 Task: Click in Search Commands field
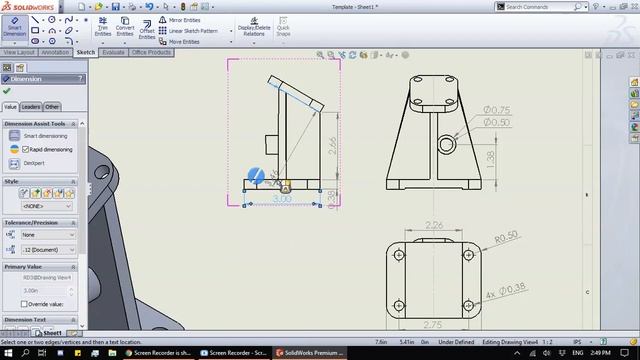coord(539,7)
